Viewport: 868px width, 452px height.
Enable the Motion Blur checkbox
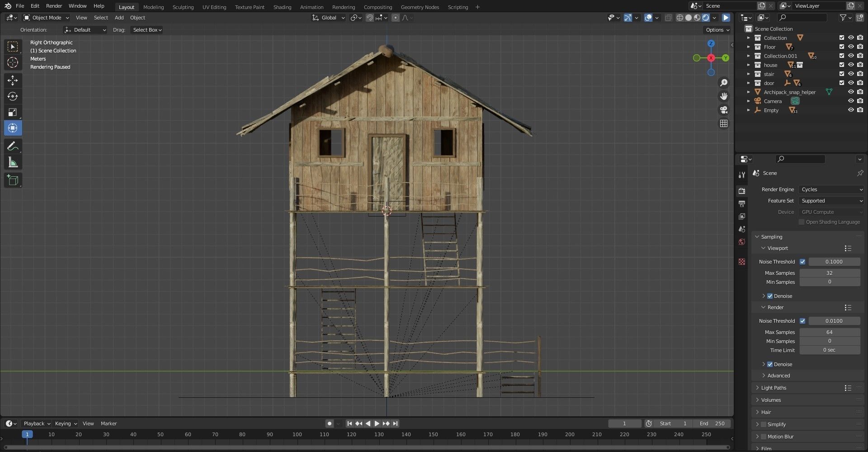(x=764, y=437)
